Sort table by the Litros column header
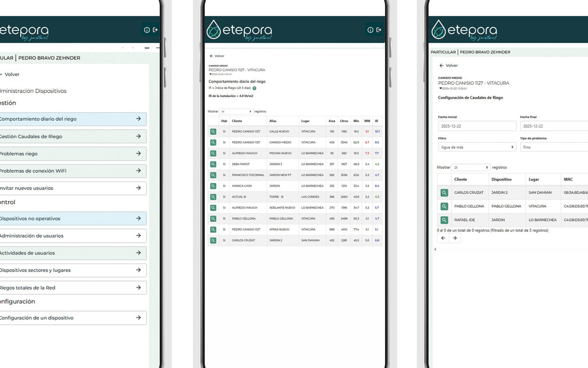 point(344,121)
